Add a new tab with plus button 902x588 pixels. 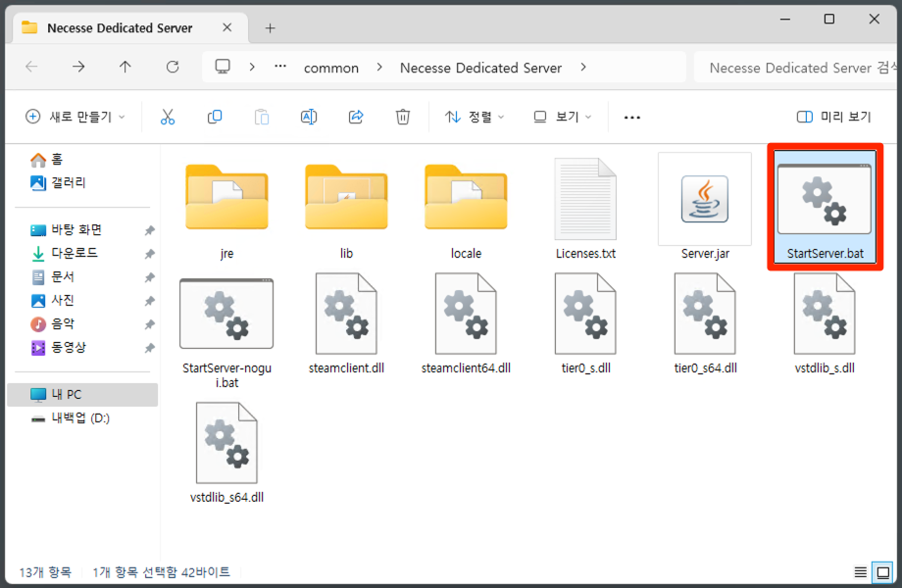click(x=270, y=27)
